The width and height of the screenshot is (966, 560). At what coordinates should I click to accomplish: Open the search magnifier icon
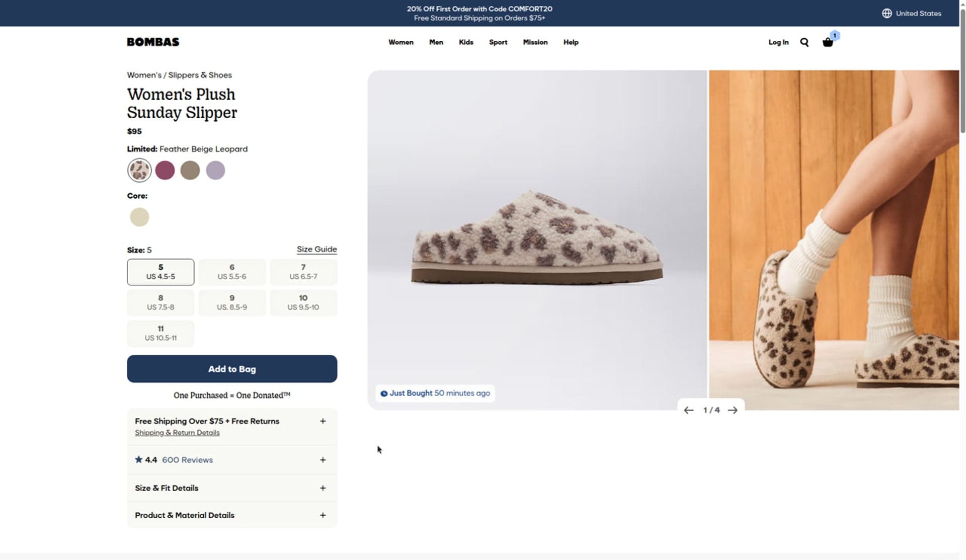click(x=804, y=42)
